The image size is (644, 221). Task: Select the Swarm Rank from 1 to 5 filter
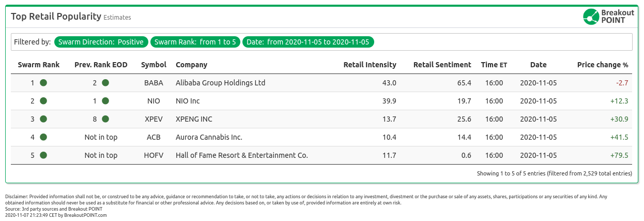[x=195, y=42]
